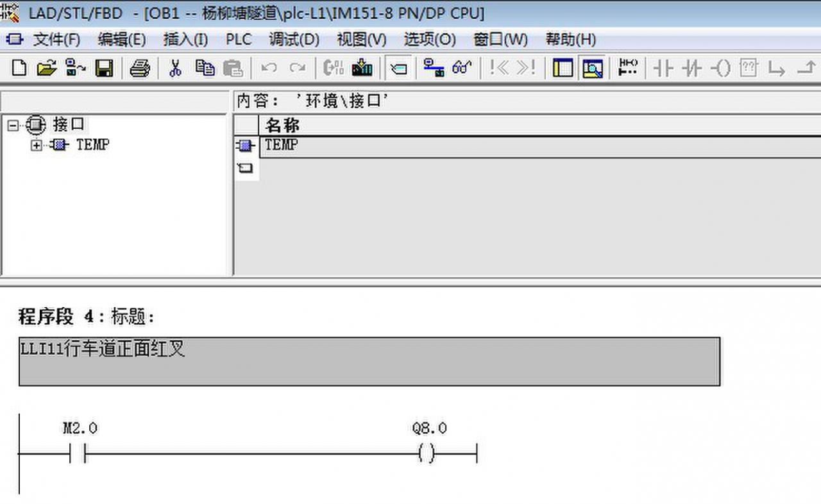Image resolution: width=821 pixels, height=504 pixels.
Task: Click the online/offline connection icon
Action: pyautogui.click(x=434, y=69)
